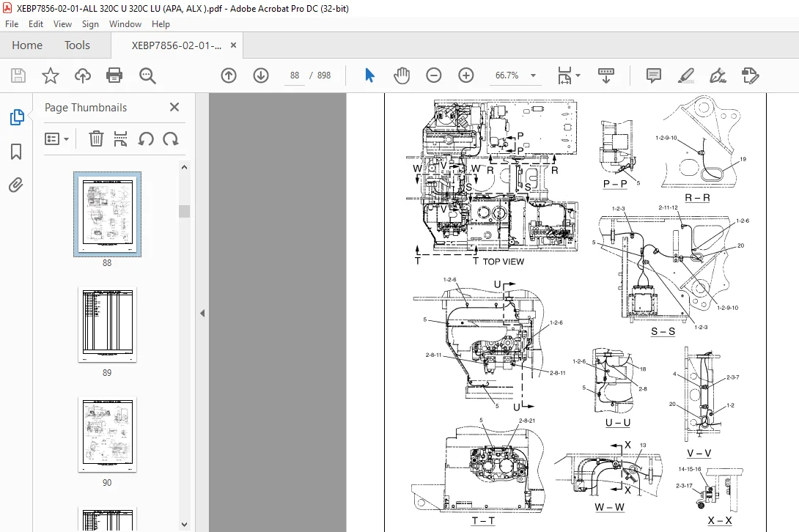Close the Page Thumbnails panel

click(x=174, y=107)
